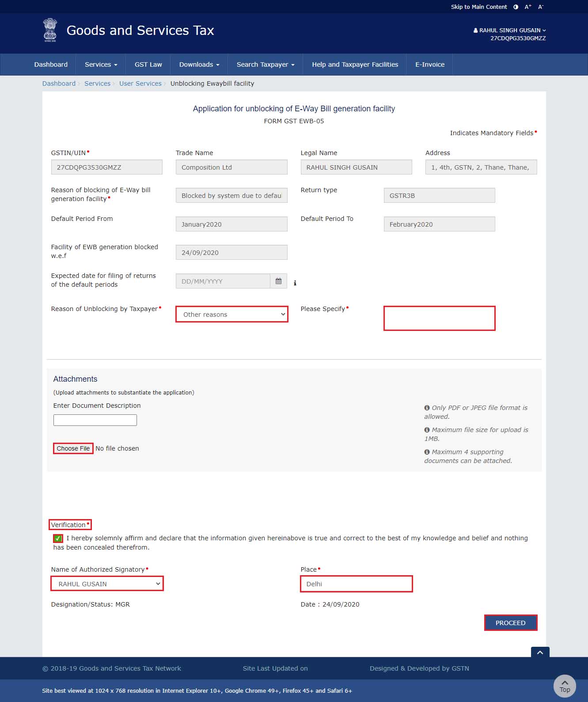Click the Indian national emblem logo
The height and width of the screenshot is (702, 588).
[50, 30]
